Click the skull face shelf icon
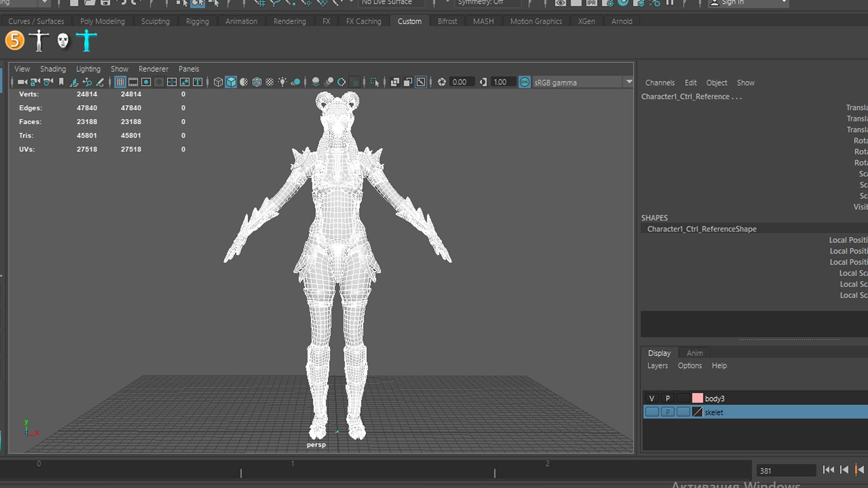The width and height of the screenshot is (868, 488). (x=63, y=41)
